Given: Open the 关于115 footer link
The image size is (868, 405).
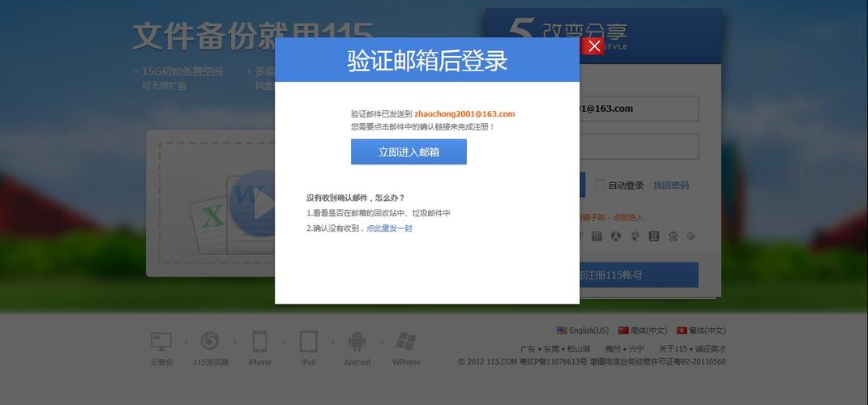Looking at the screenshot, I should tap(673, 349).
